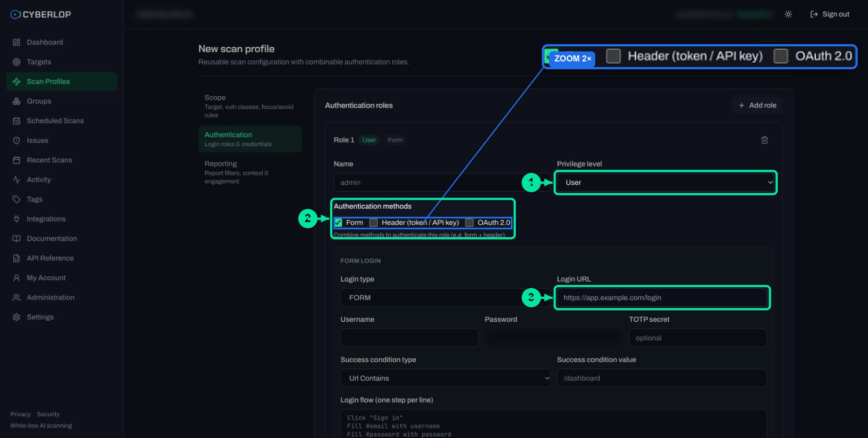The image size is (868, 438).
Task: Click the Form badge beside Role 1
Action: tap(395, 140)
